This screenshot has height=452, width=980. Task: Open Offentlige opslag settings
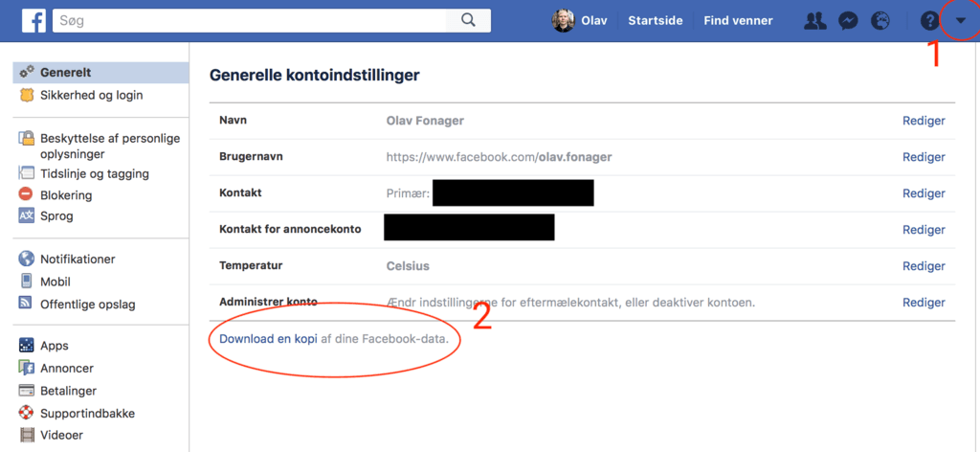click(87, 305)
